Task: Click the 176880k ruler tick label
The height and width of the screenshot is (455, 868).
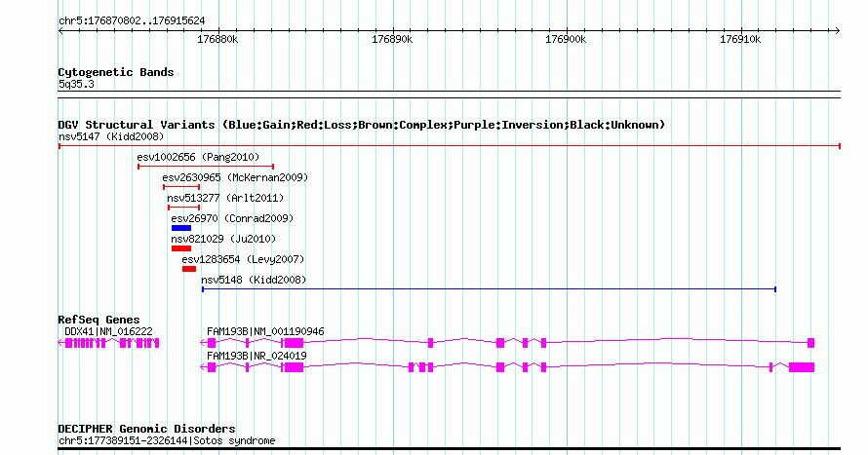Action: (217, 40)
